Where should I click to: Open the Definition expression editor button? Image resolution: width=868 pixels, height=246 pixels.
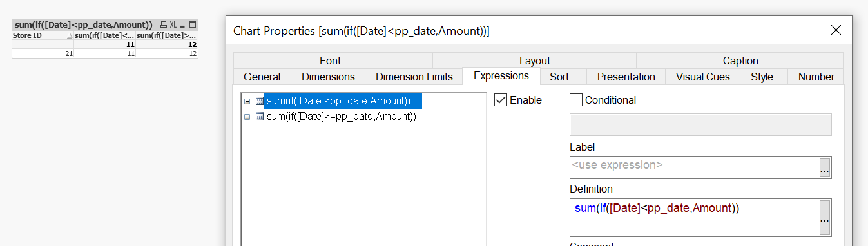click(825, 218)
